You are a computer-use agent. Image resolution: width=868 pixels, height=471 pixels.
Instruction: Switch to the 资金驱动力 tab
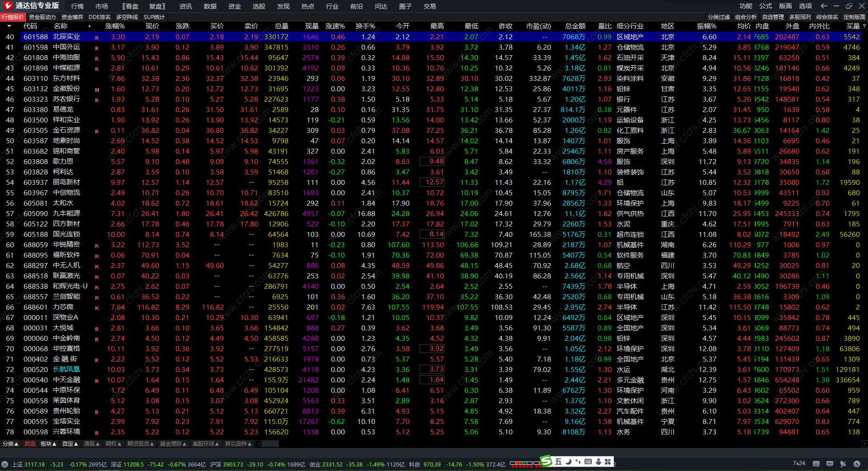42,17
